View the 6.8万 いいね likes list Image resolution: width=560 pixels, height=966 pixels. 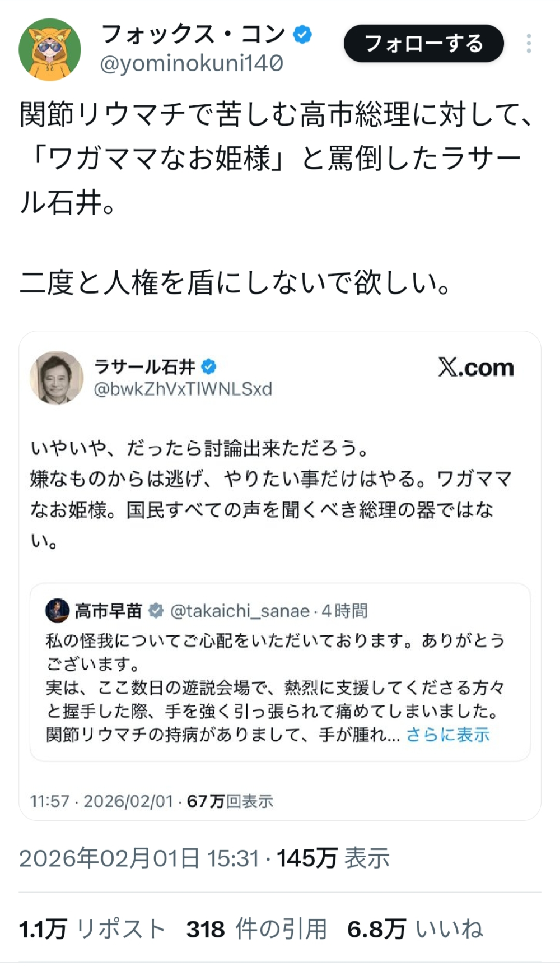tap(415, 929)
